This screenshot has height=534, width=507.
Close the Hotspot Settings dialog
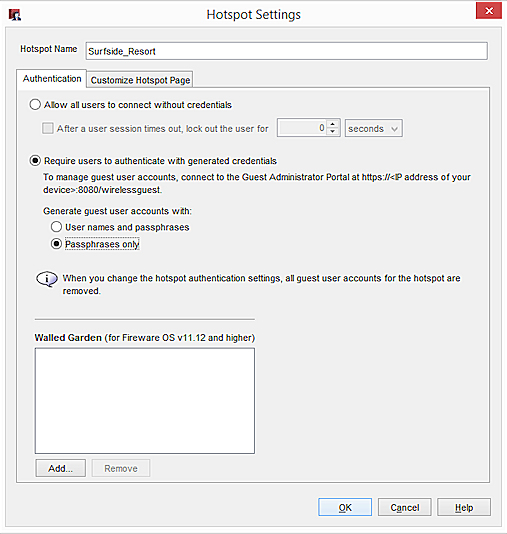click(489, 11)
